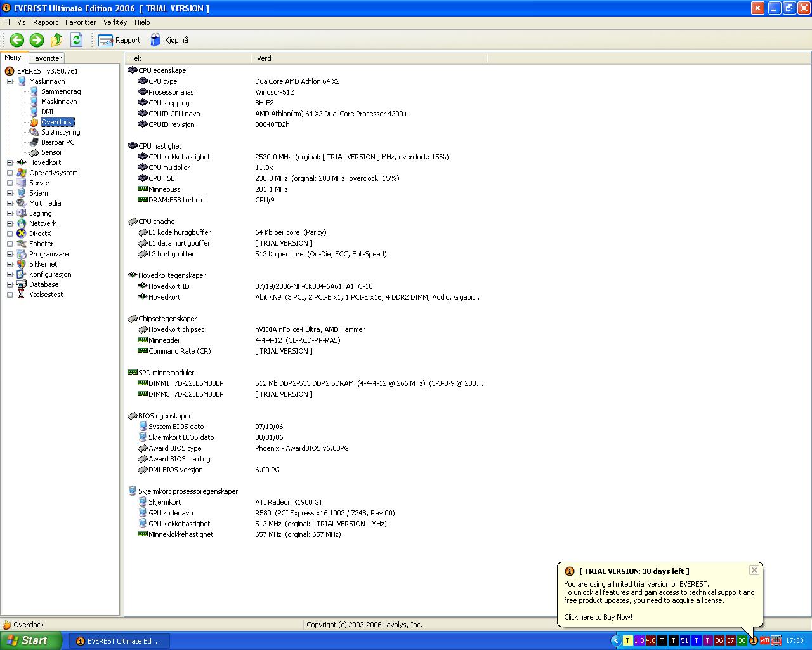
Task: Click the yellow T sensor tray icon
Action: 628,640
